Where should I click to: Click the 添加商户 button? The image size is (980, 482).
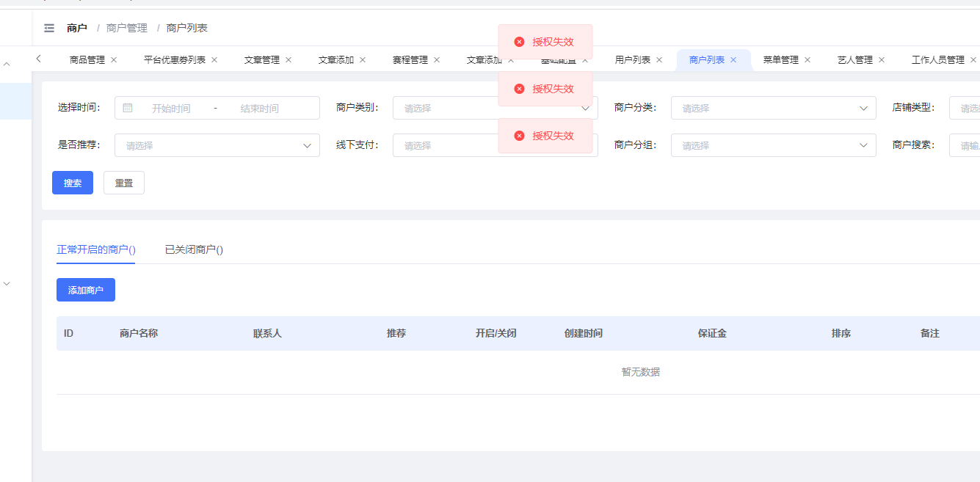click(x=86, y=290)
